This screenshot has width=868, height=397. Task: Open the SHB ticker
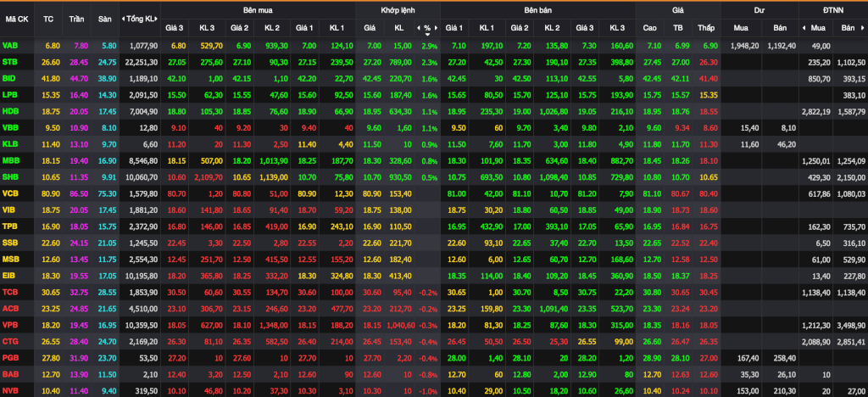(x=10, y=177)
